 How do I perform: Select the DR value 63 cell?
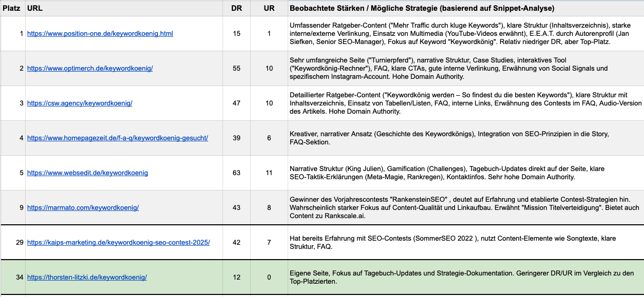click(x=236, y=173)
